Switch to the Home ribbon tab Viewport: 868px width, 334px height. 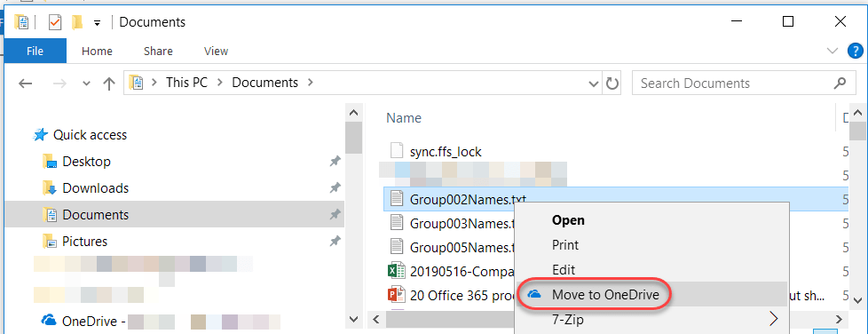[97, 51]
